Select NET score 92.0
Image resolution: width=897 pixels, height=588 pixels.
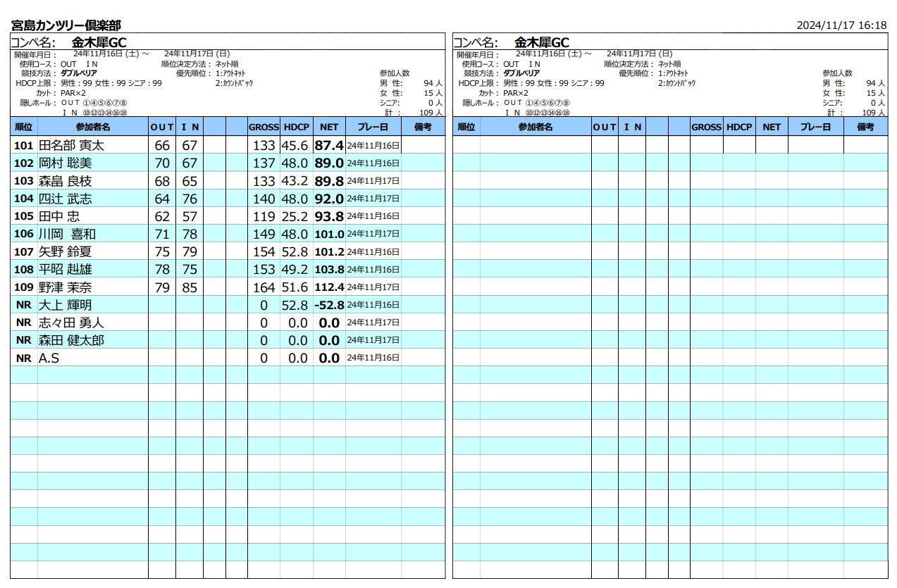329,199
